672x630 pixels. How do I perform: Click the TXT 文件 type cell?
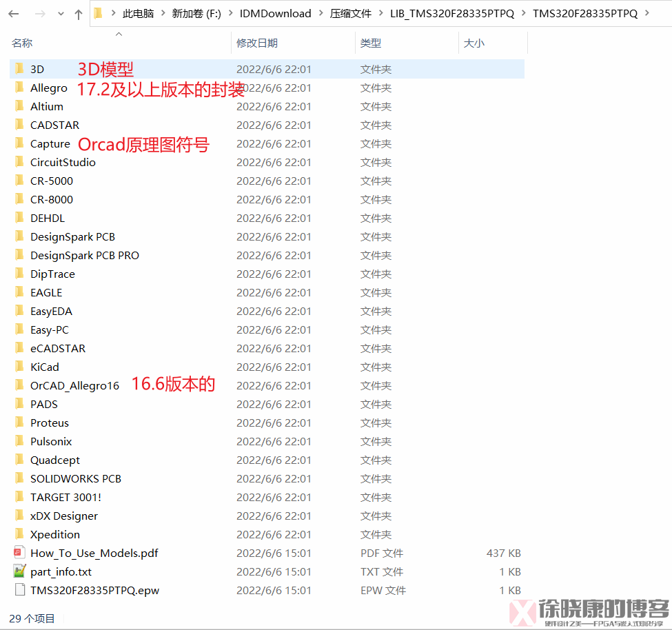pos(381,571)
